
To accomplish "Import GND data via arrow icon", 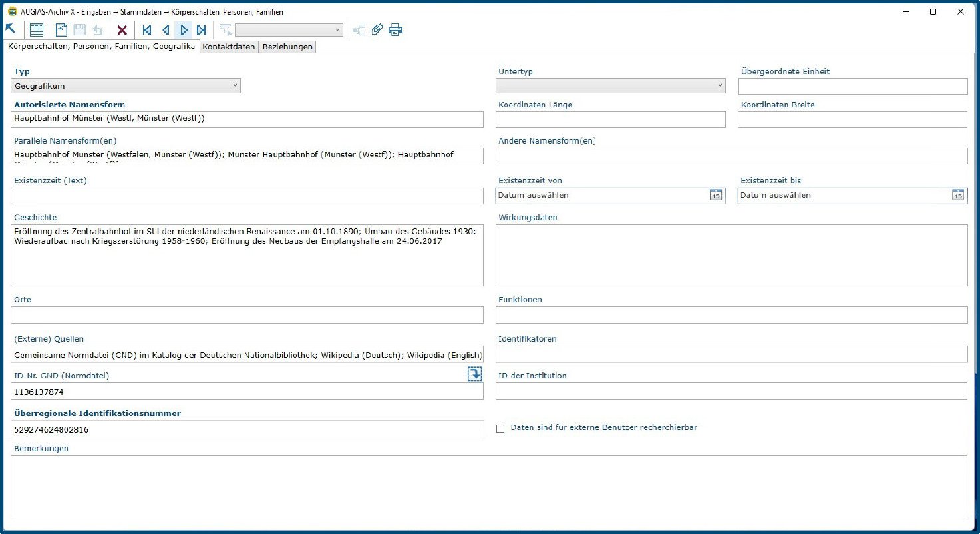I will click(474, 374).
